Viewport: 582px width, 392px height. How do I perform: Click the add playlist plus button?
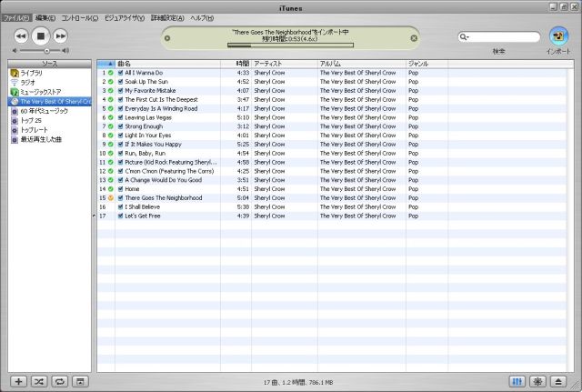tap(18, 381)
